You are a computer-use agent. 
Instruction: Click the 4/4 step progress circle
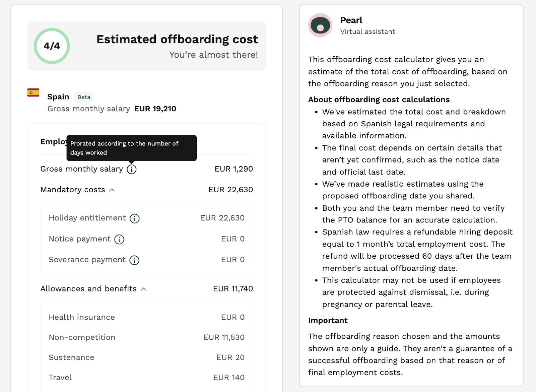[52, 46]
